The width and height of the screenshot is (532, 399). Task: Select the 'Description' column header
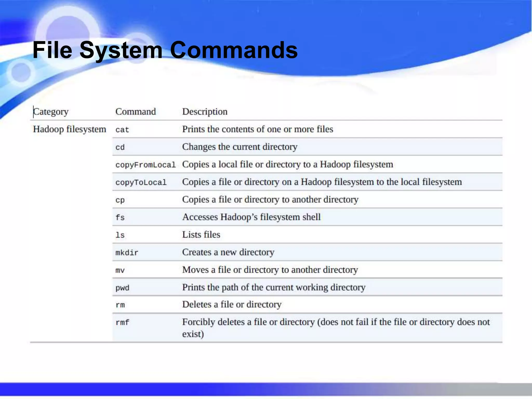[205, 112]
